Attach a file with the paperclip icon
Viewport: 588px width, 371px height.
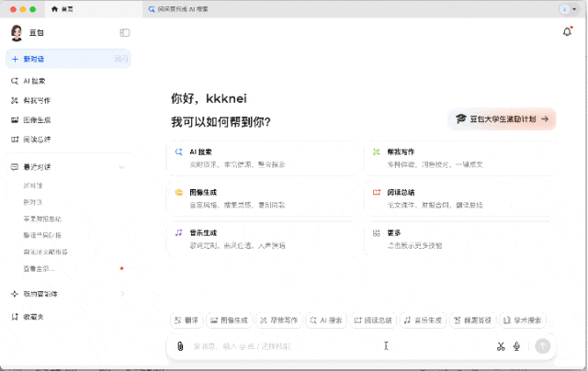180,346
